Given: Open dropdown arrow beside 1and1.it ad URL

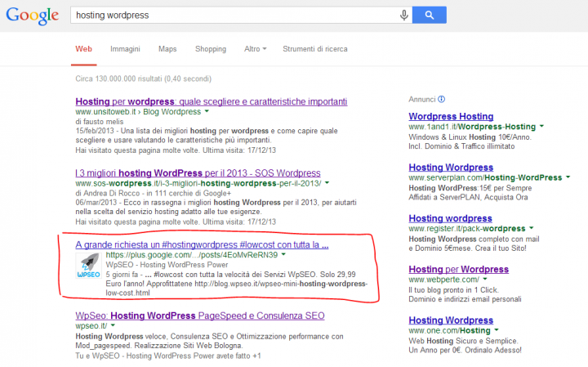Looking at the screenshot, I should [541, 127].
